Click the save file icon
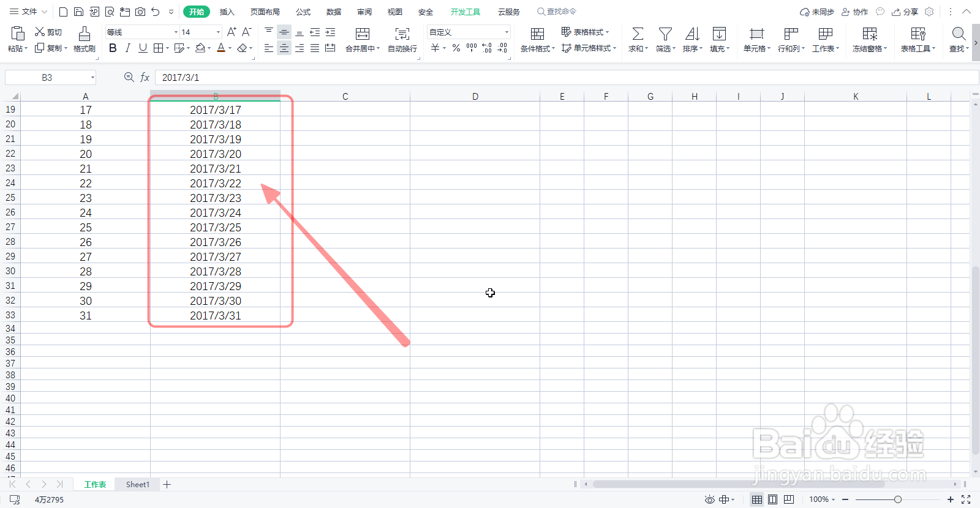Viewport: 980px width, 508px height. (x=78, y=12)
